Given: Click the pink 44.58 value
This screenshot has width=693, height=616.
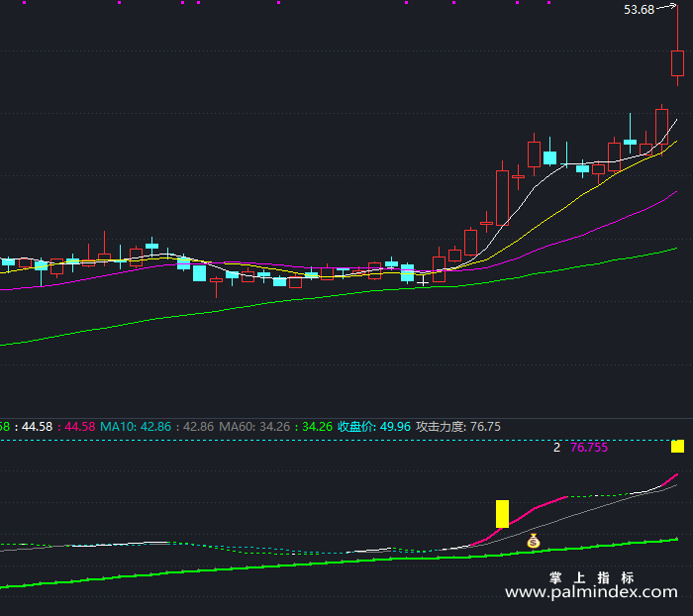Looking at the screenshot, I should pos(79,427).
